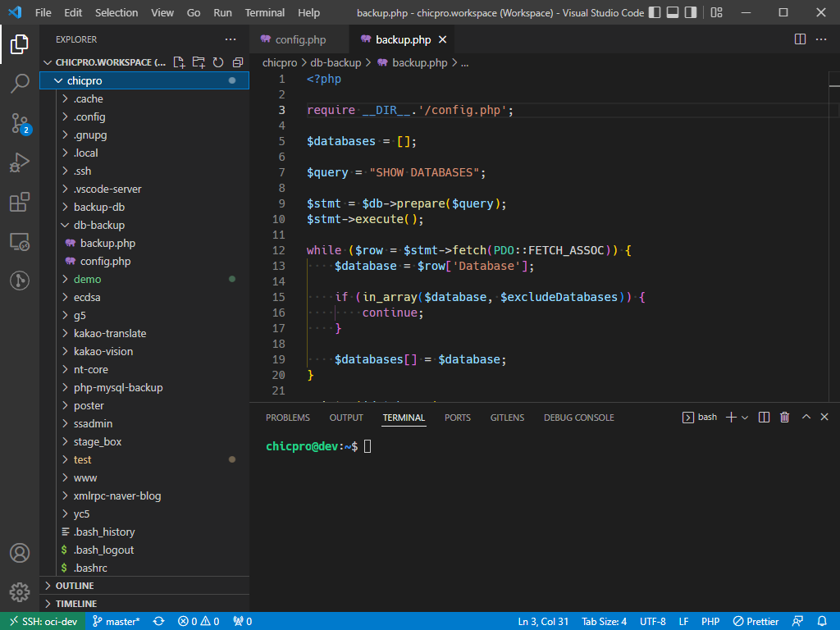The height and width of the screenshot is (630, 840).
Task: Select the Run and Debug icon
Action: 20,162
